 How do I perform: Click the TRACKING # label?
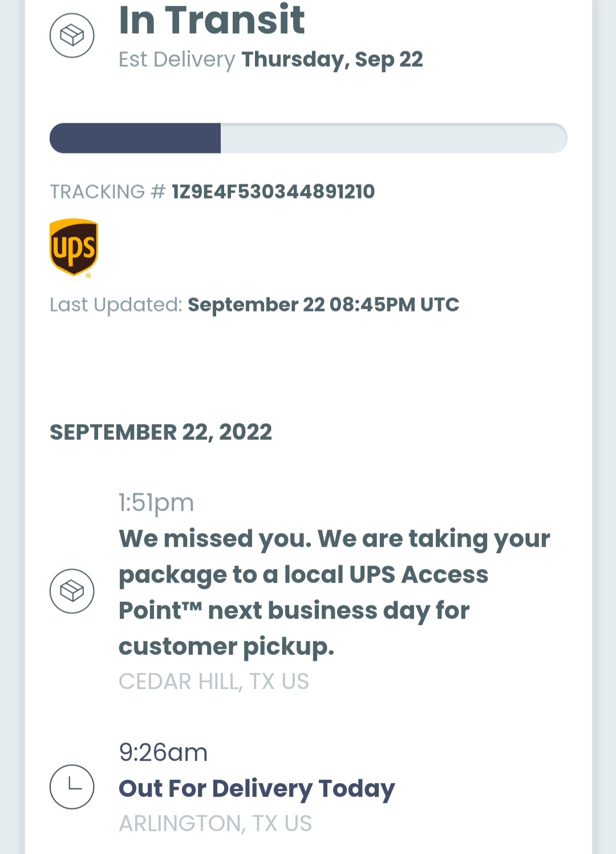(x=108, y=192)
